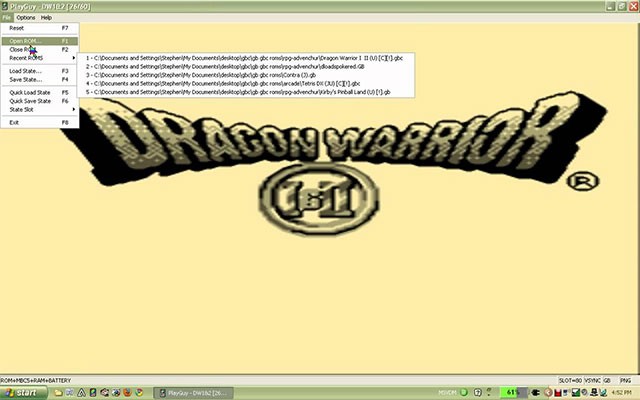This screenshot has width=640, height=400.
Task: Choose Exit from the File menu
Action: point(40,122)
